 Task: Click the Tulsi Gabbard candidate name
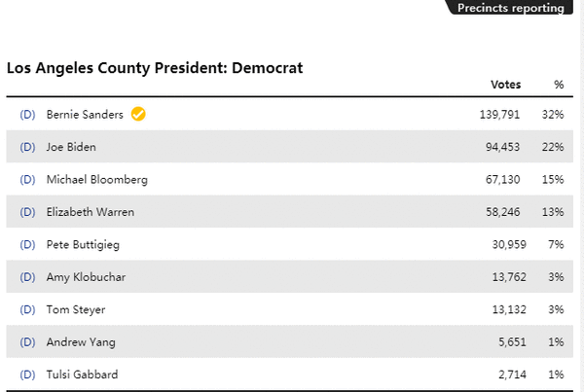coord(82,374)
